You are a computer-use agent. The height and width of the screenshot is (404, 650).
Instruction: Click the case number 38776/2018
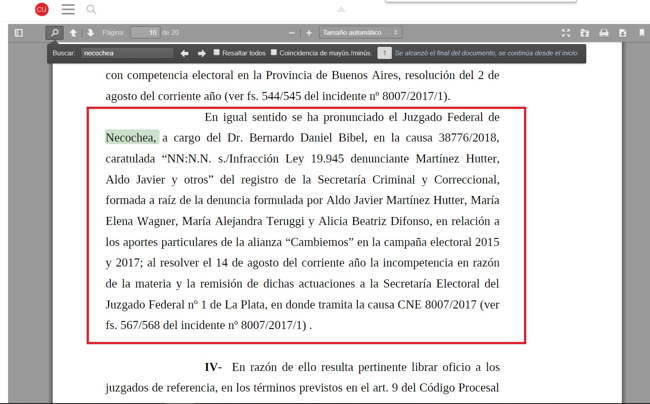point(468,138)
